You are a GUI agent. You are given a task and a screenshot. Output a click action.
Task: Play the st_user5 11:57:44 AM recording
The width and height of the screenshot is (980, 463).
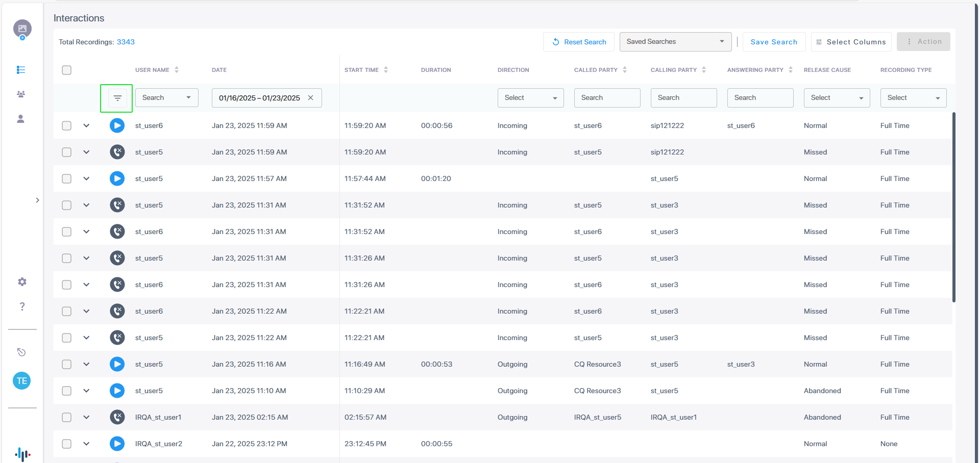click(117, 178)
